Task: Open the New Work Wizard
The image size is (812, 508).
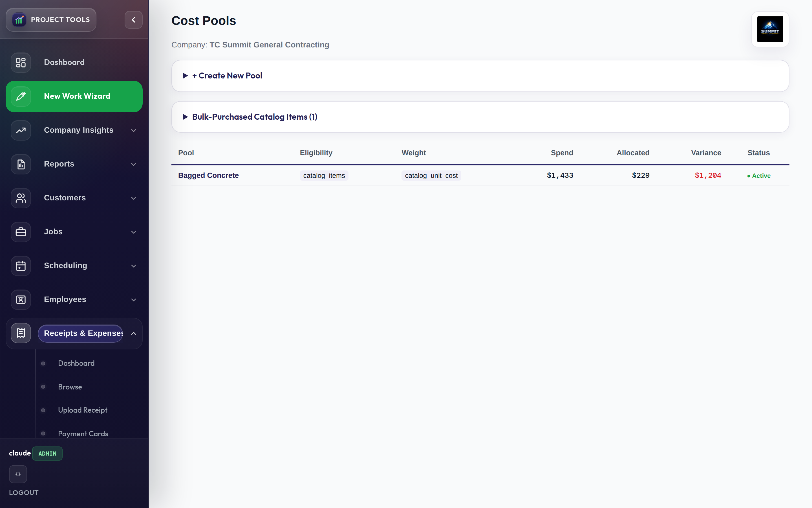Action: coord(74,97)
